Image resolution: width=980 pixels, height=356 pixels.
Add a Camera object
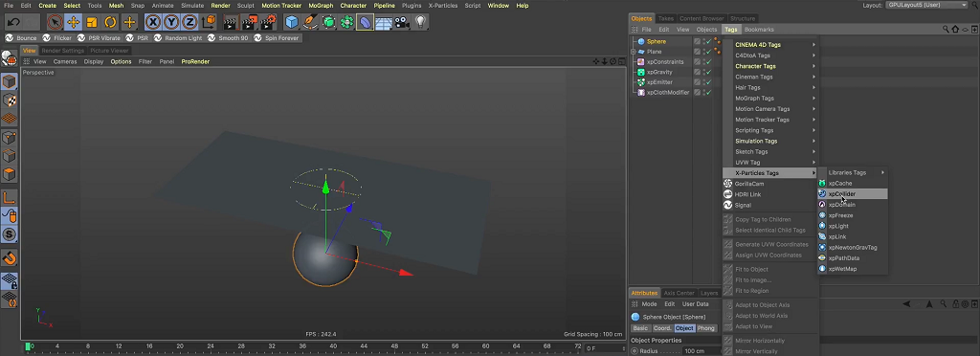[x=401, y=22]
